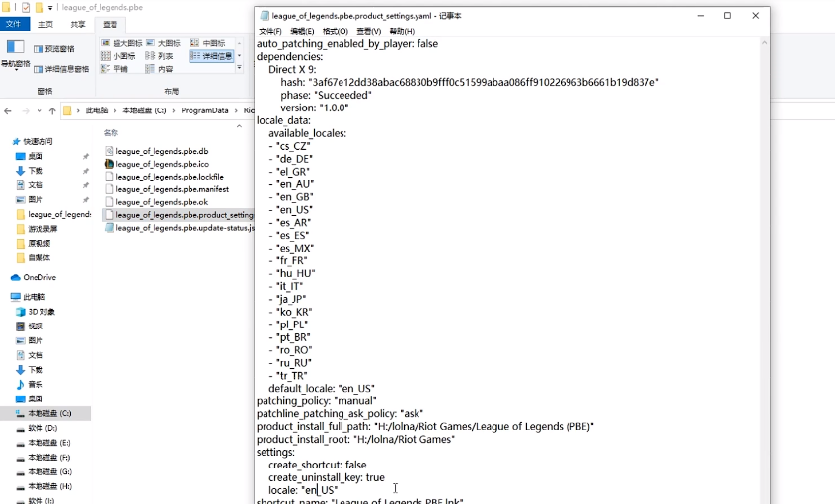
Task: Expand chevron after 本地磁盘 (C:) breadcrumb
Action: tap(173, 110)
